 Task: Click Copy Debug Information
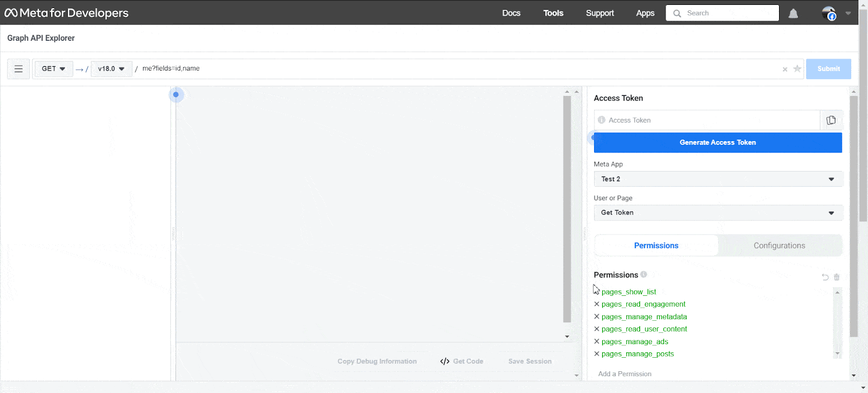click(x=377, y=362)
